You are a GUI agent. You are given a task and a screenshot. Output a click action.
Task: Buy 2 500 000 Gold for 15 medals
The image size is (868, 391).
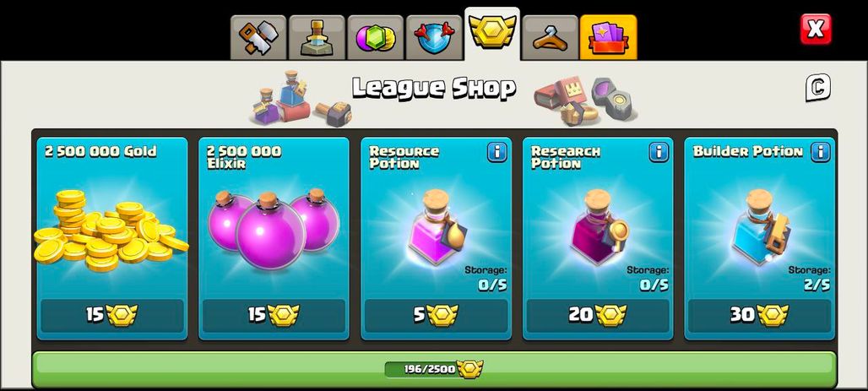point(111,315)
